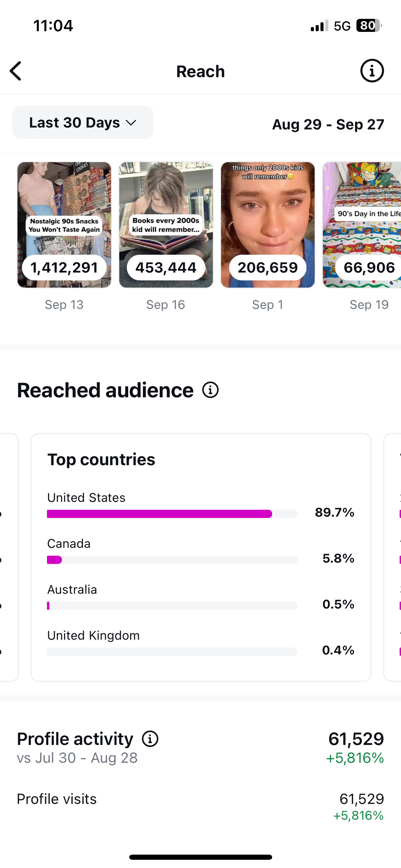The height and width of the screenshot is (868, 401).
Task: Tap info icon beside Reached audience
Action: (x=210, y=390)
